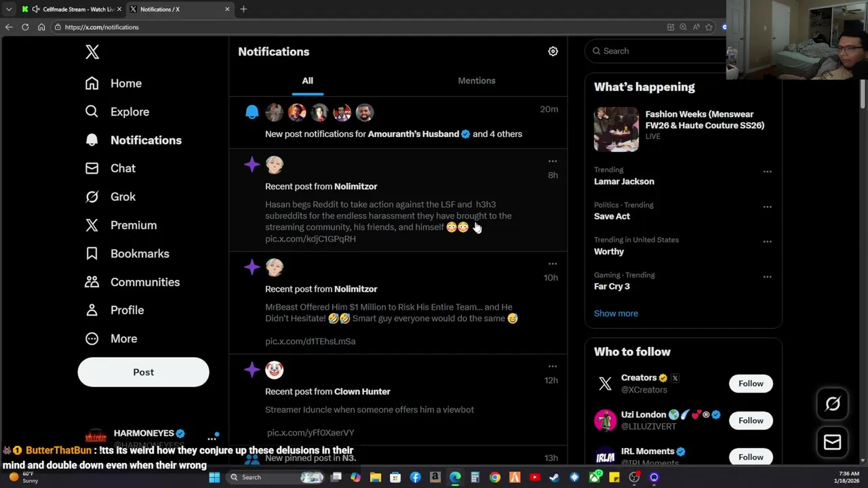Image resolution: width=868 pixels, height=488 pixels.
Task: Open Facebook icon in the taskbar
Action: tap(415, 477)
